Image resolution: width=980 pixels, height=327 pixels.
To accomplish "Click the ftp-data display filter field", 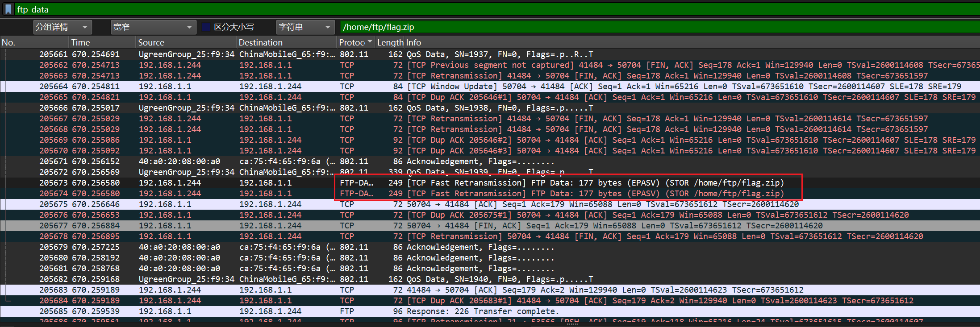I will click(491, 9).
